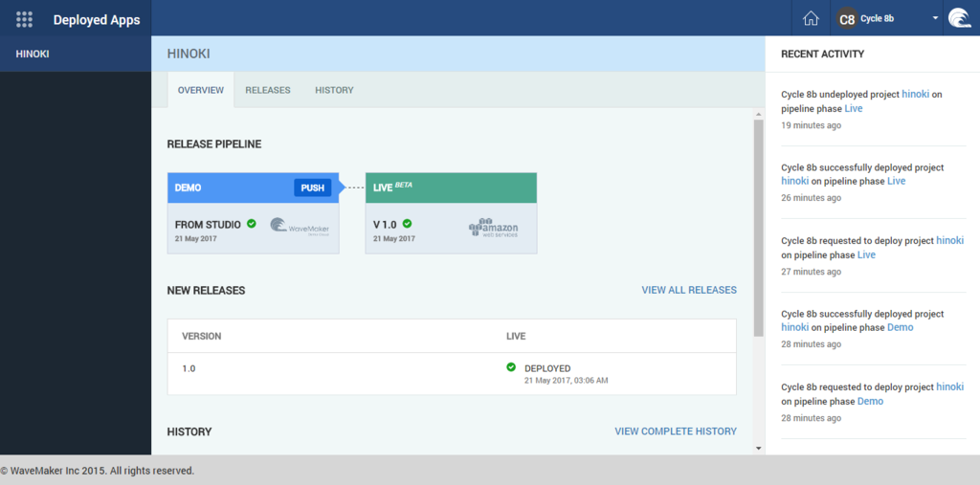This screenshot has height=485, width=980.
Task: Click Demo link in successfully deployed entry
Action: [x=900, y=327]
